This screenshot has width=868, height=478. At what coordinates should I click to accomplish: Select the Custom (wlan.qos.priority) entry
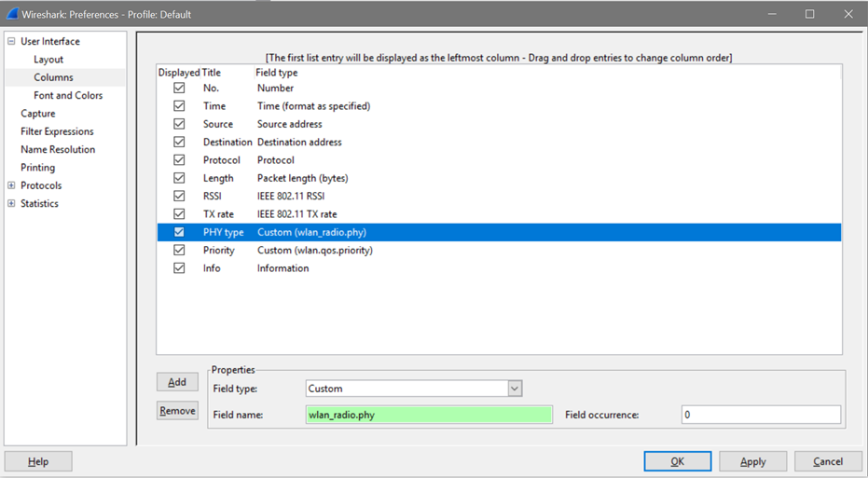315,250
